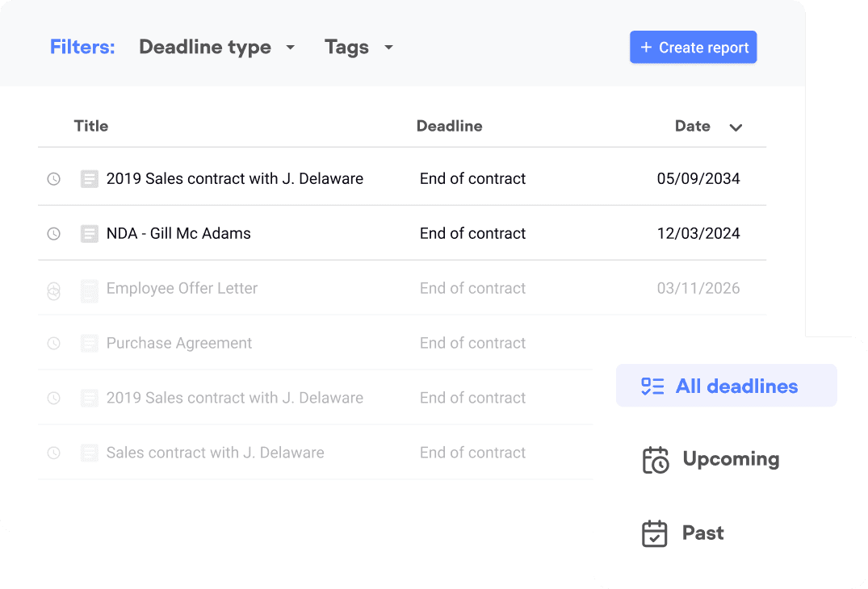Open the Employee Offer Letter row
Viewport: 868px width, 589px height.
(x=402, y=287)
